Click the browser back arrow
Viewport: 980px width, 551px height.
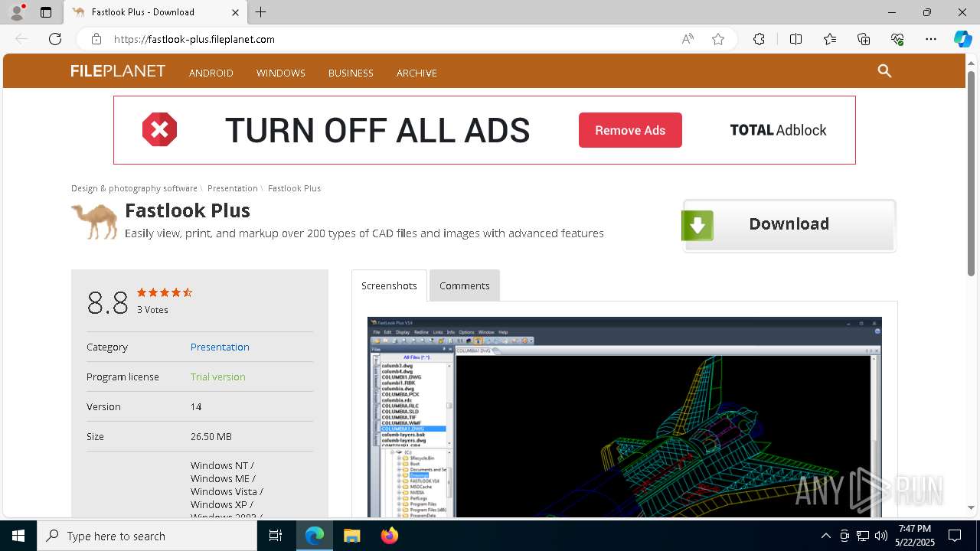[x=21, y=39]
